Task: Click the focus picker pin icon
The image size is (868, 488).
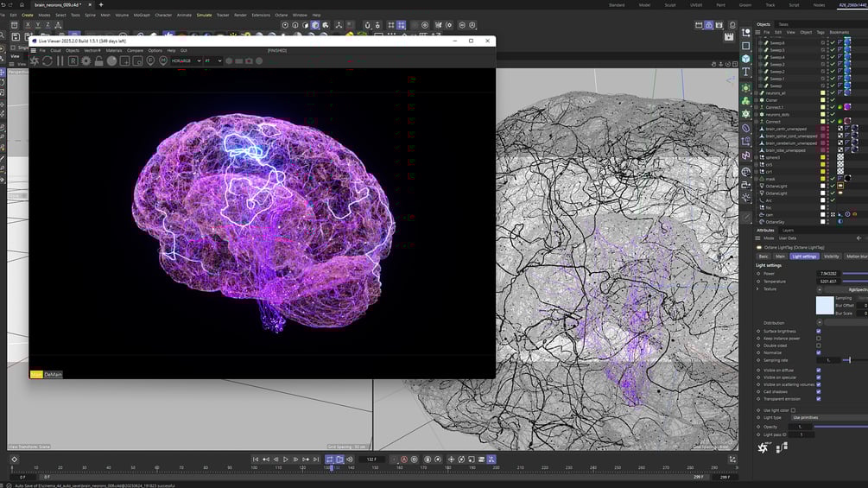Action: click(150, 60)
